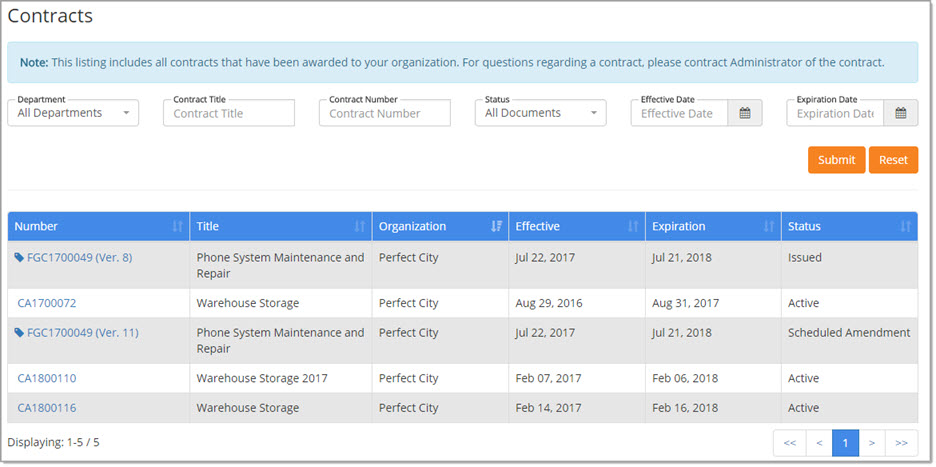
Task: Click the Submit button
Action: click(x=836, y=160)
